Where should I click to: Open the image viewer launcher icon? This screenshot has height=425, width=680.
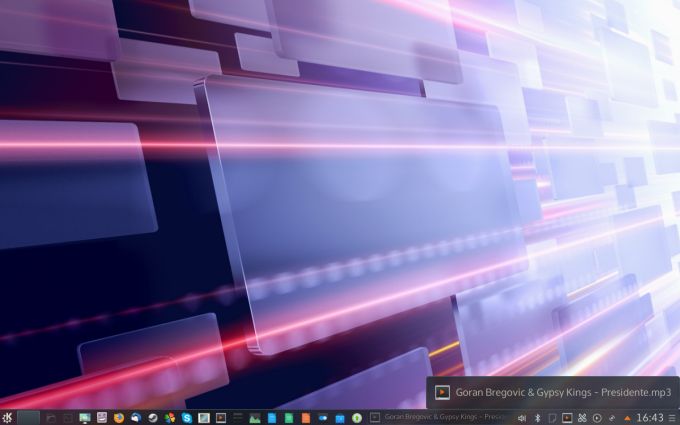tap(204, 418)
